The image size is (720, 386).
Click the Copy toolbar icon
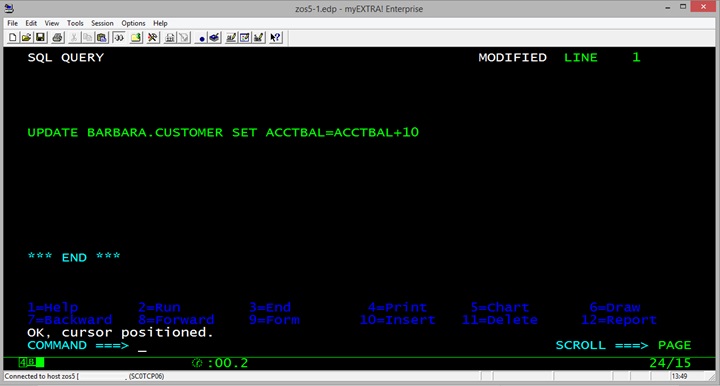(87, 38)
